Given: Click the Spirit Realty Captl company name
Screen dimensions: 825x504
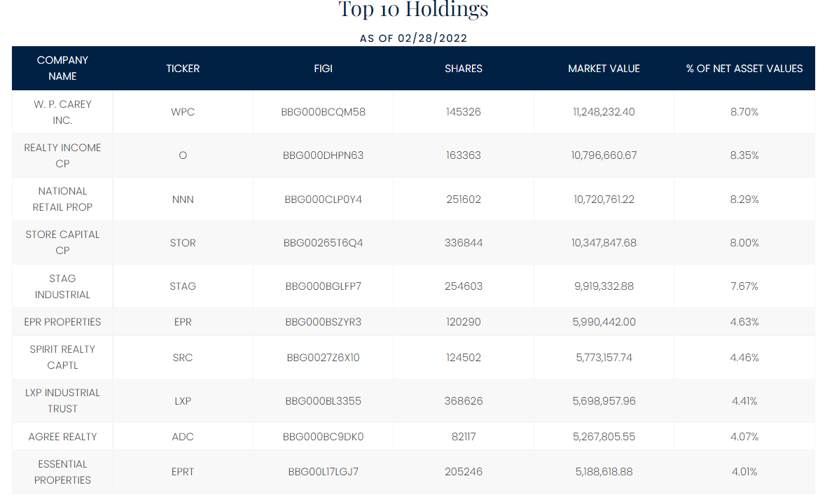Looking at the screenshot, I should point(62,357).
